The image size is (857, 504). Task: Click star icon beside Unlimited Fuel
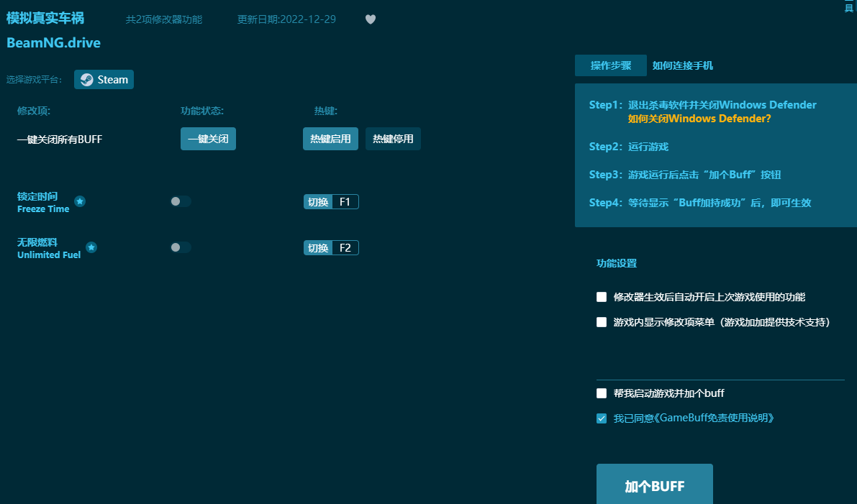click(x=91, y=247)
